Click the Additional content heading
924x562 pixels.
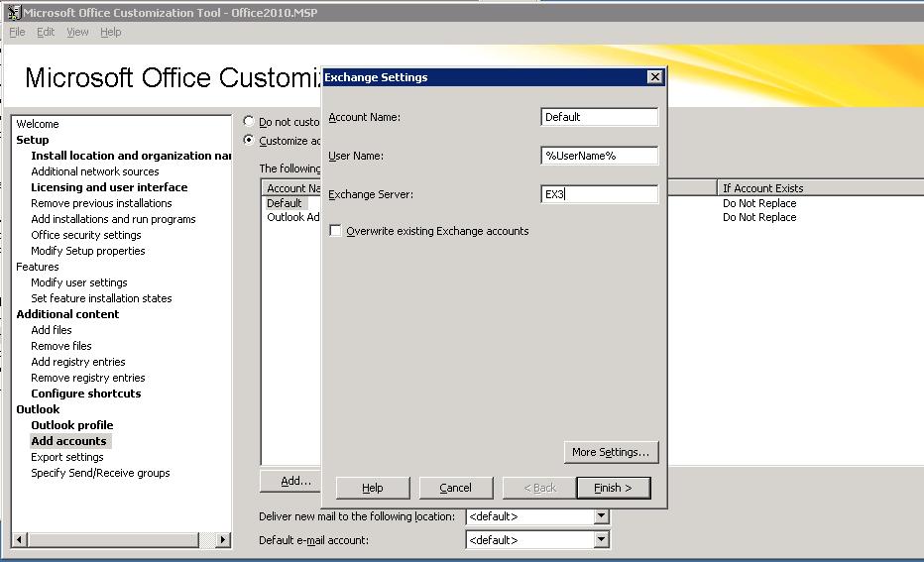pyautogui.click(x=67, y=314)
